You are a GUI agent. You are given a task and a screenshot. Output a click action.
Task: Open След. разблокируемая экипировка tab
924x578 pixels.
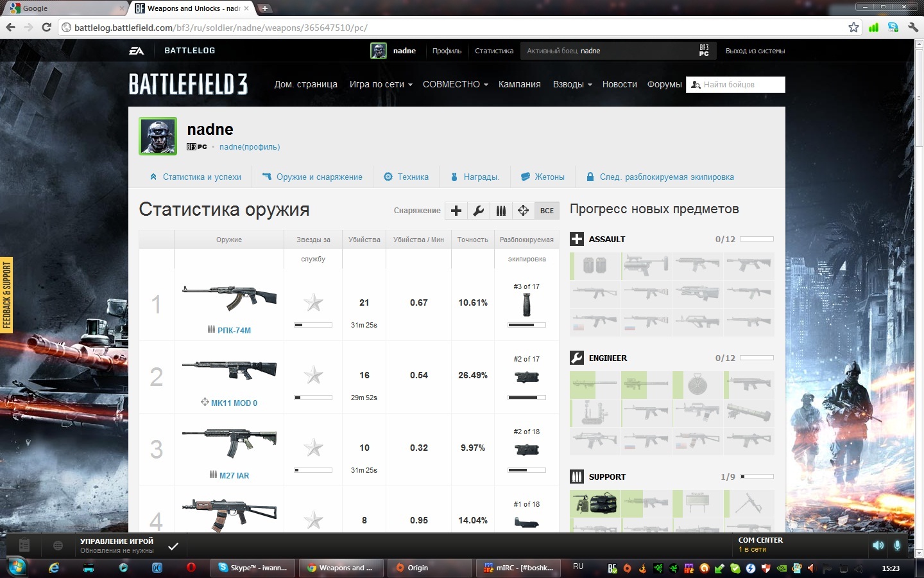[x=660, y=177]
